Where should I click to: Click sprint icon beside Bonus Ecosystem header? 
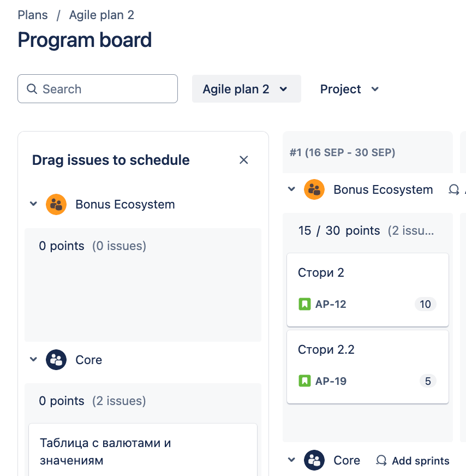(x=454, y=190)
